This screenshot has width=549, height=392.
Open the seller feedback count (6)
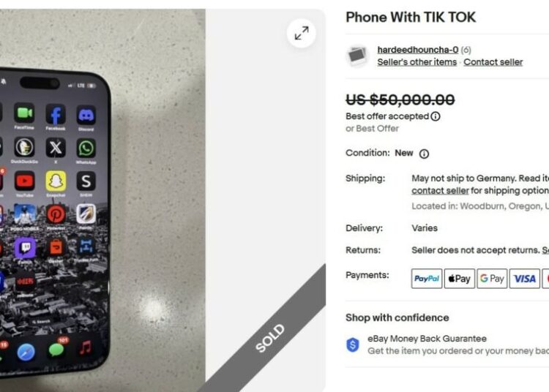(x=466, y=50)
